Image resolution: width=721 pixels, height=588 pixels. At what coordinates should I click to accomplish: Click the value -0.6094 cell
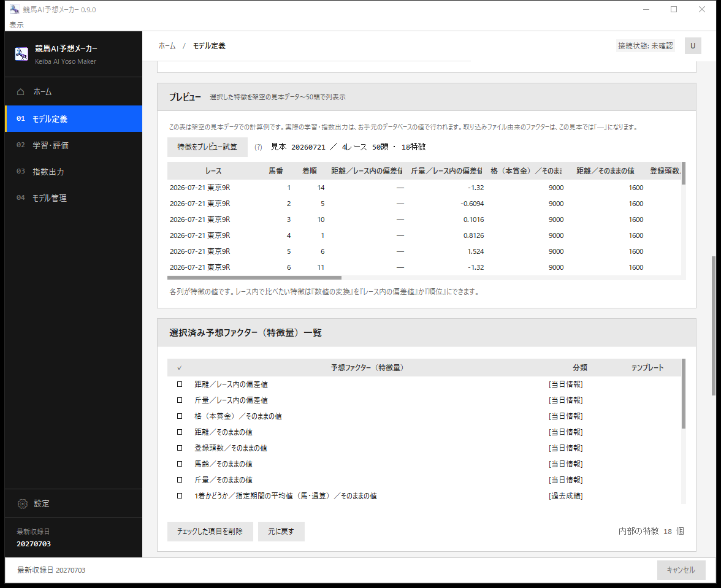click(472, 204)
